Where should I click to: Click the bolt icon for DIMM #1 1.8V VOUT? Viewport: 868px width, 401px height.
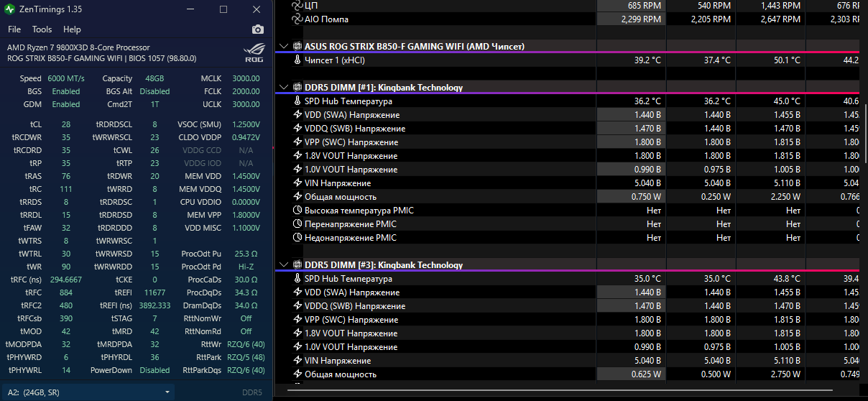point(297,156)
